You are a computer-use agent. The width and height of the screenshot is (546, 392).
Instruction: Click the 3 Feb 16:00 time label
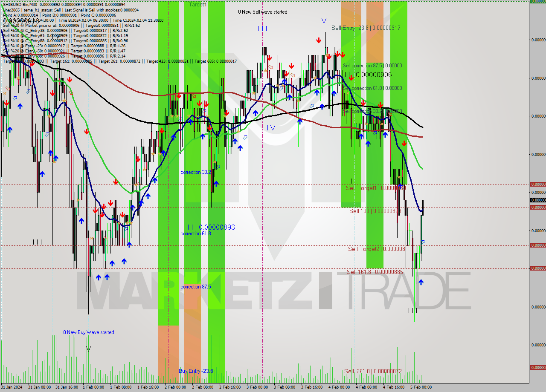click(x=311, y=387)
